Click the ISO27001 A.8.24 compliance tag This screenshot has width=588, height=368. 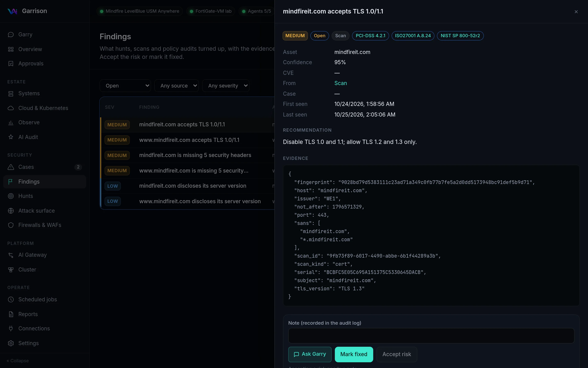tap(413, 36)
